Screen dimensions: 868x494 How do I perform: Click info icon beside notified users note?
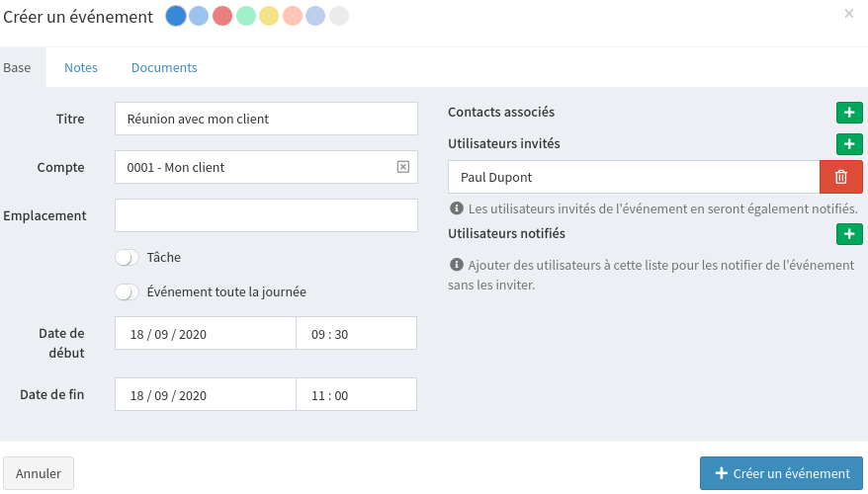pyautogui.click(x=457, y=265)
